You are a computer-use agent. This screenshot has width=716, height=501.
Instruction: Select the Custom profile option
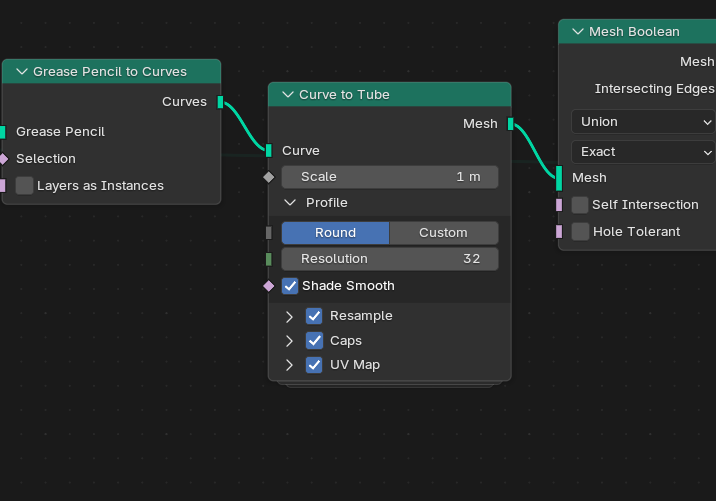click(443, 232)
